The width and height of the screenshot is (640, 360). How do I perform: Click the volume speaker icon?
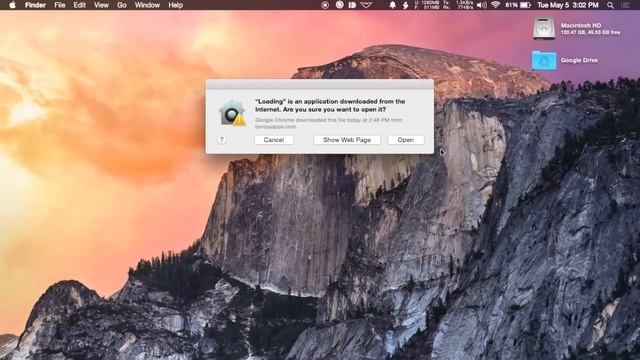(x=482, y=5)
